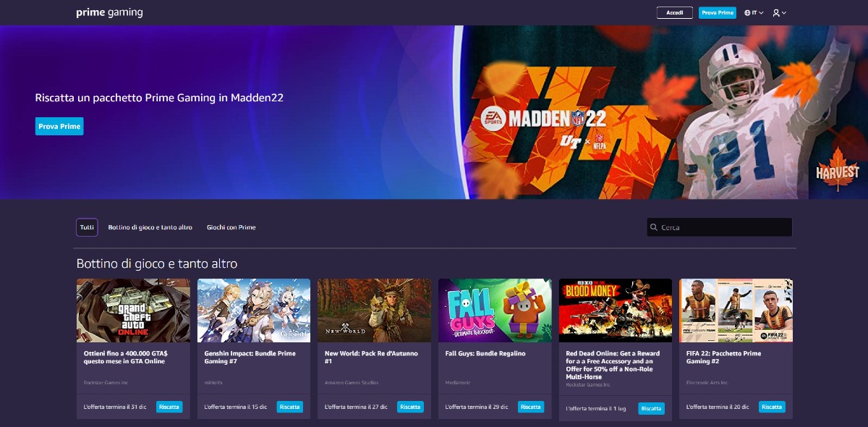
Task: Click Riscatta for Red Dead Online offer
Action: (651, 409)
